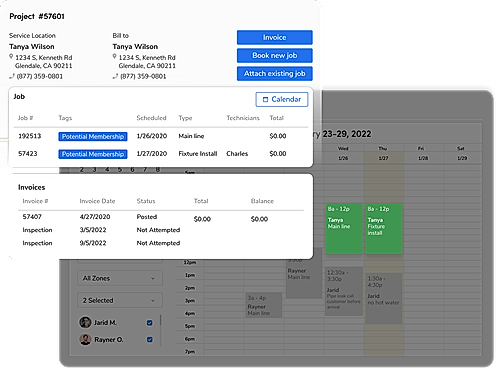This screenshot has height=368, width=498.
Task: Click Service Location phone icon
Action: [12, 76]
